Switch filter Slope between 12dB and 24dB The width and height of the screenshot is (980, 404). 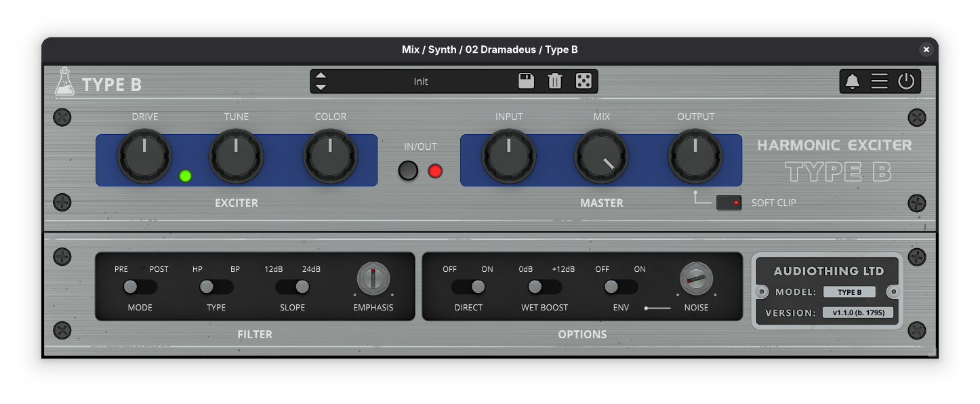click(292, 287)
